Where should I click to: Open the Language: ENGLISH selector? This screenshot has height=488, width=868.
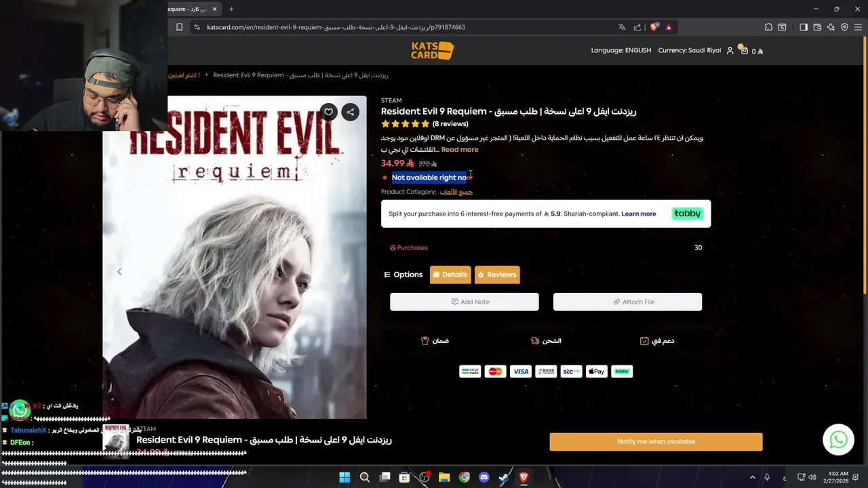(620, 51)
